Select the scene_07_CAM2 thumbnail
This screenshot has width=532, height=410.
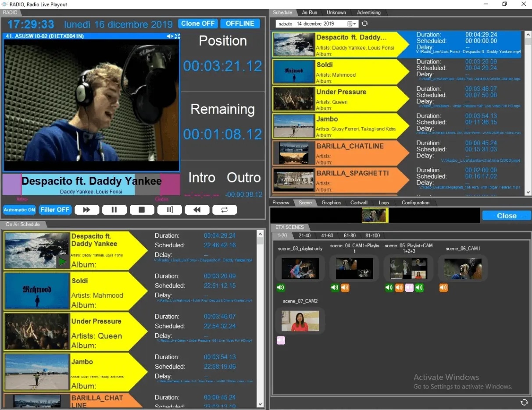[x=300, y=321]
